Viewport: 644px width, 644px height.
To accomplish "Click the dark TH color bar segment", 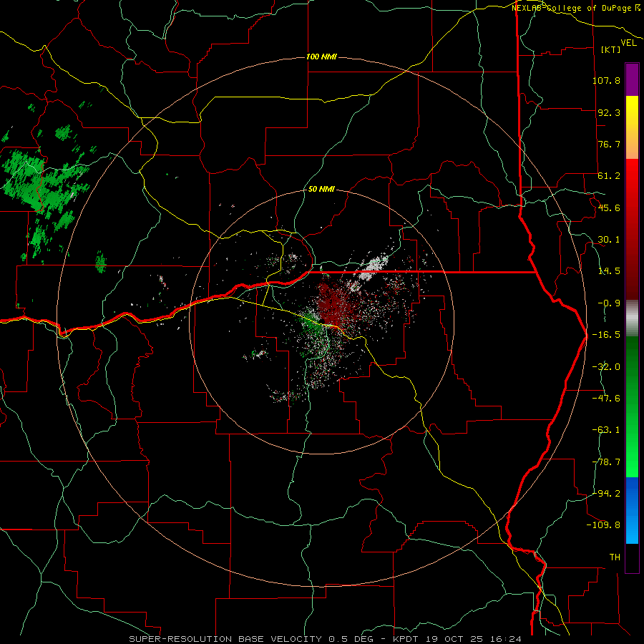I will click(632, 557).
